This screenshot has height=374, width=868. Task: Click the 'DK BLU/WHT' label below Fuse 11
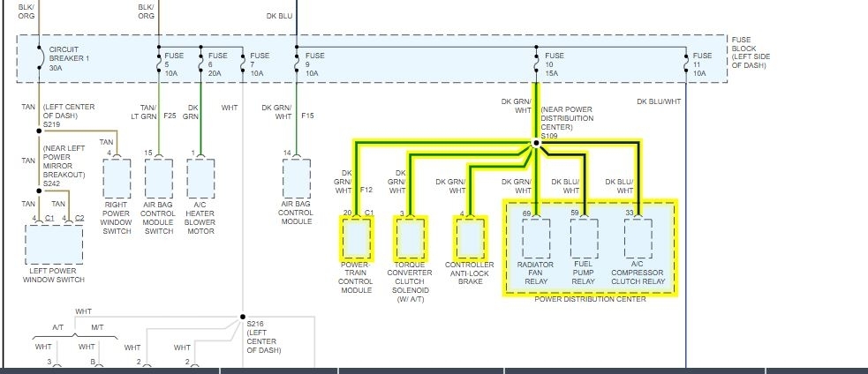point(659,101)
